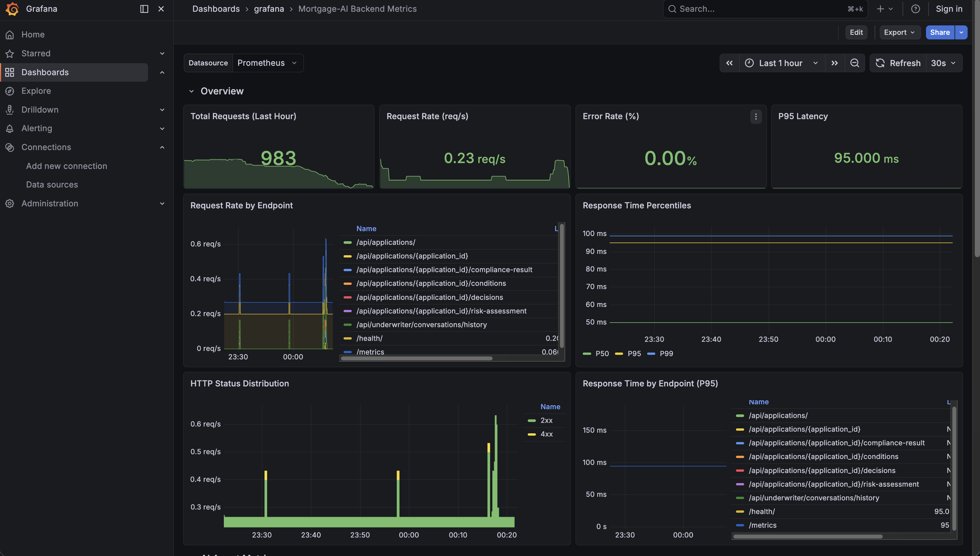Click the zoom out time range icon
The height and width of the screenshot is (556, 980).
[x=854, y=63]
